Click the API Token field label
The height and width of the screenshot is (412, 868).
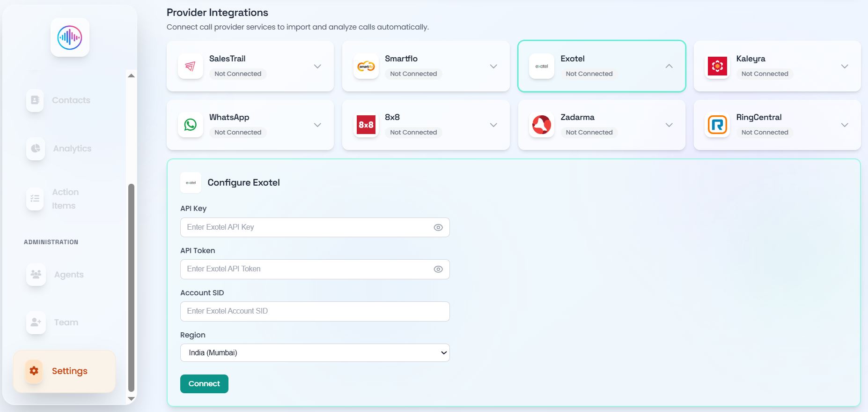click(198, 251)
